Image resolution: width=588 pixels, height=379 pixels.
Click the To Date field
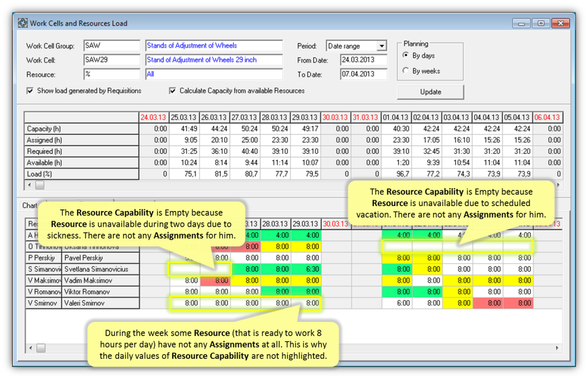point(364,74)
